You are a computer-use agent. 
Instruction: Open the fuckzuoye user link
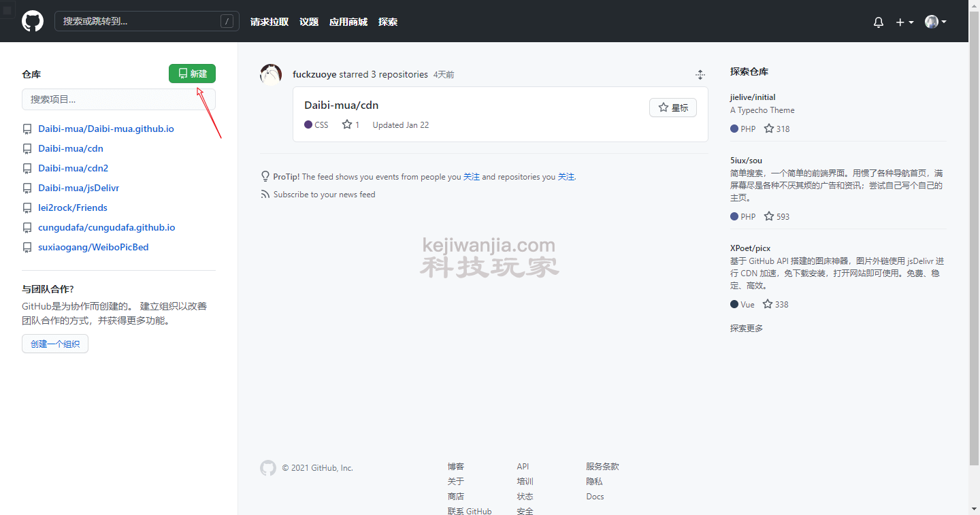pos(314,74)
